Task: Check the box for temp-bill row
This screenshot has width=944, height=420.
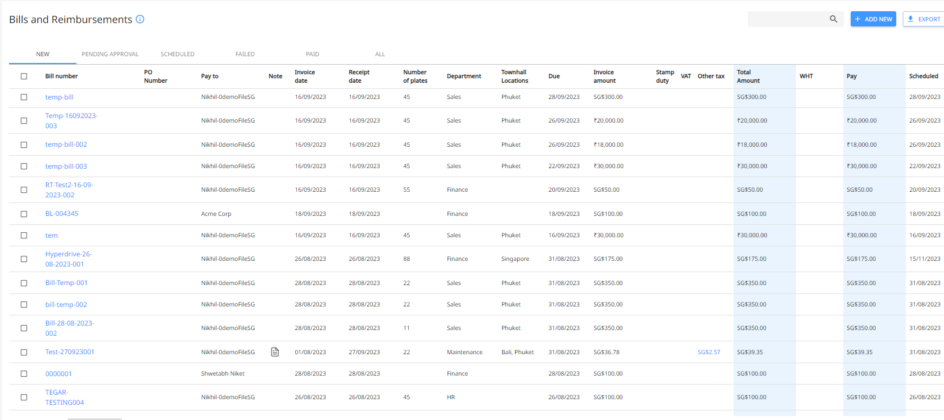Action: (24, 97)
